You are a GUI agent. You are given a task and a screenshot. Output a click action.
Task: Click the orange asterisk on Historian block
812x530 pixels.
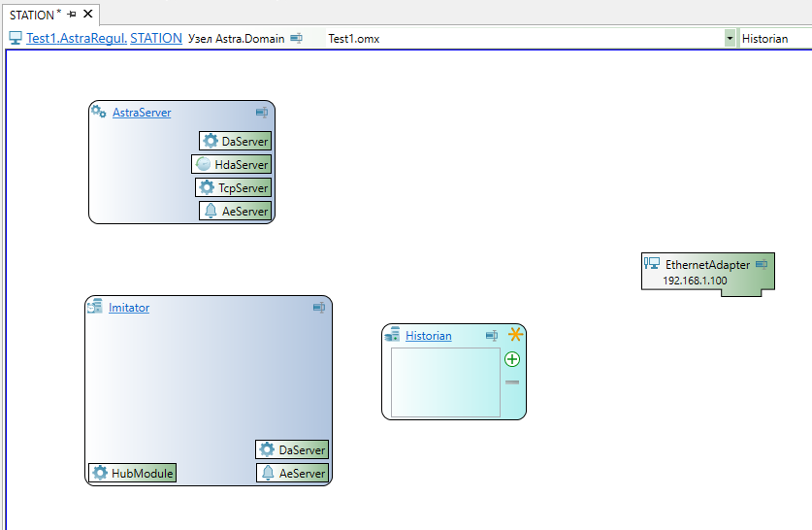(x=515, y=335)
